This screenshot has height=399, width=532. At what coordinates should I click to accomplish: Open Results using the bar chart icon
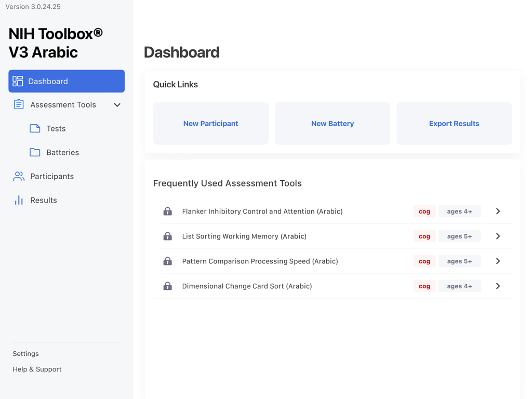coord(18,199)
